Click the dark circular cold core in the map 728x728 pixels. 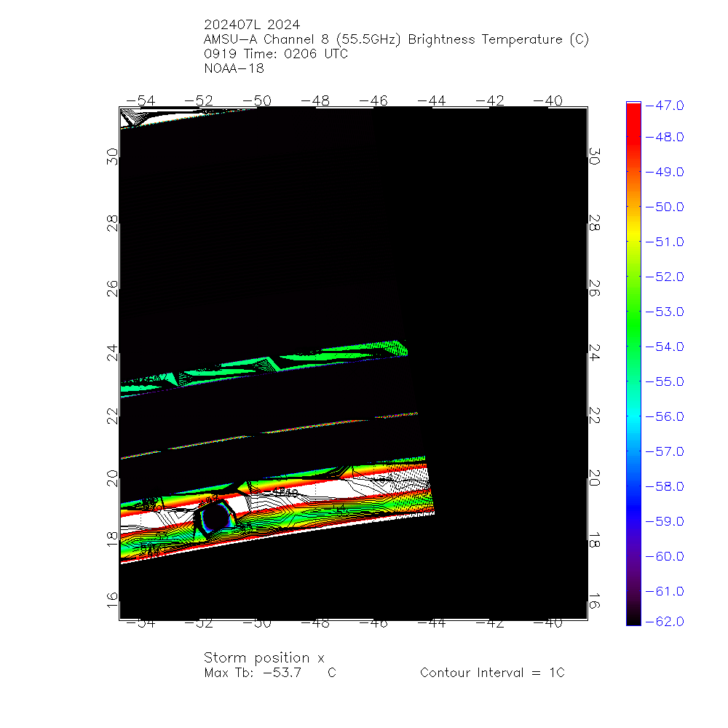[x=215, y=516]
